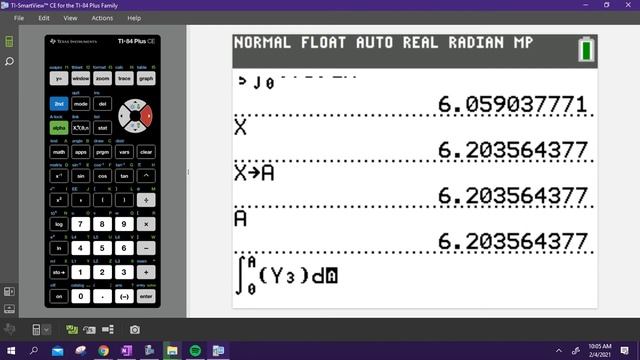Open Spotify from the taskbar

[195, 351]
